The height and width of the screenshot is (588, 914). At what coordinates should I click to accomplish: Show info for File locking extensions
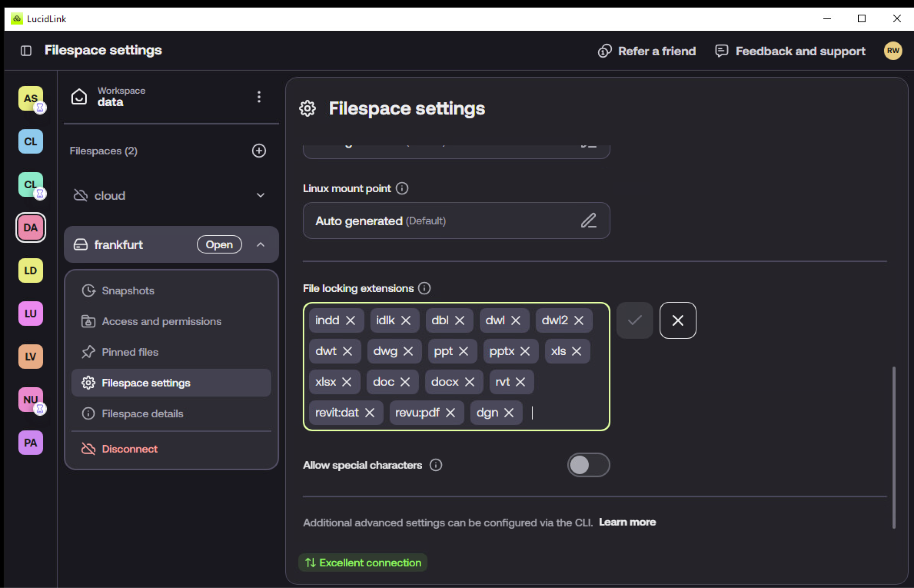(424, 288)
